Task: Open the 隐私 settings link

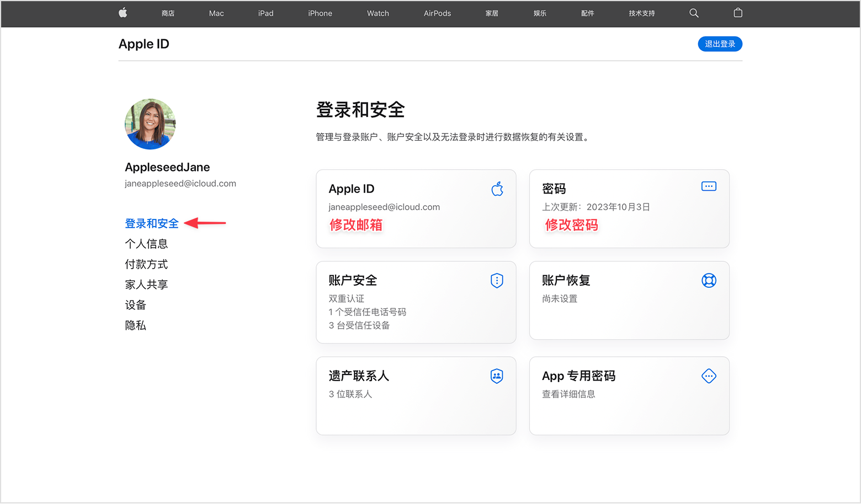Action: (x=135, y=325)
